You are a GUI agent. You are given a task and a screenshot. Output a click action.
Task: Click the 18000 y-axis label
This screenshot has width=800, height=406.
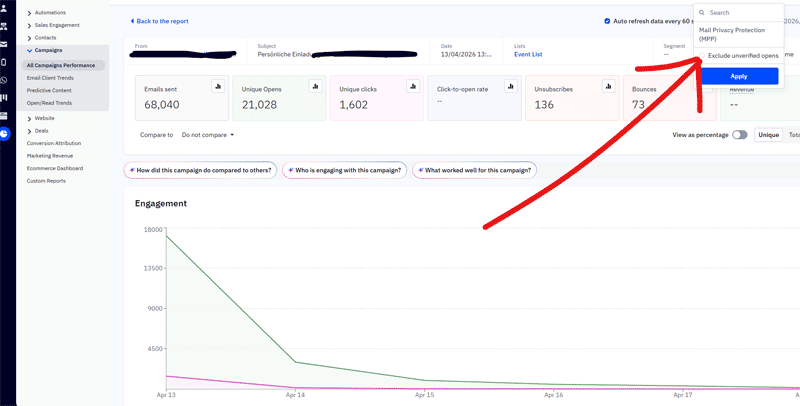[154, 230]
